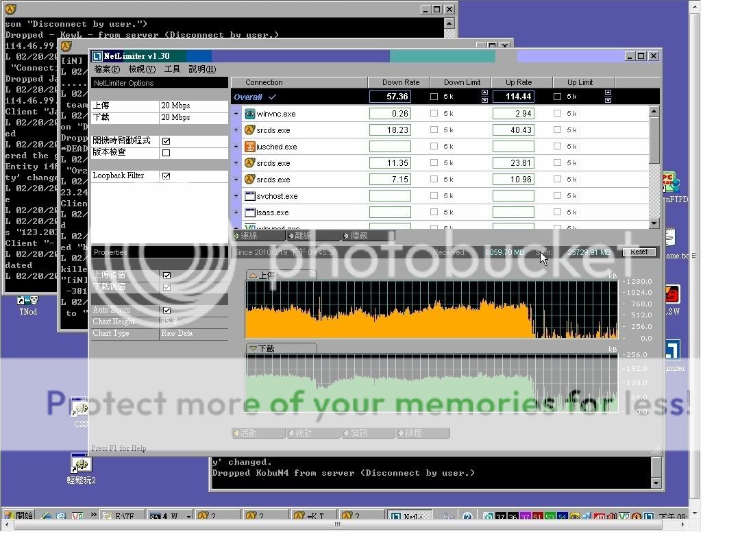Viewport: 740px width, 560px height.
Task: Expand the jusched.exe connection row
Action: tap(236, 147)
